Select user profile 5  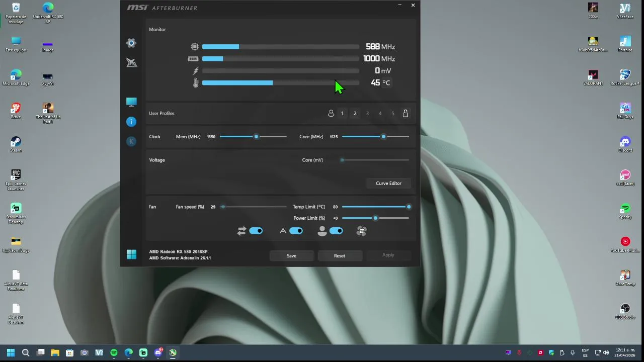pyautogui.click(x=393, y=113)
